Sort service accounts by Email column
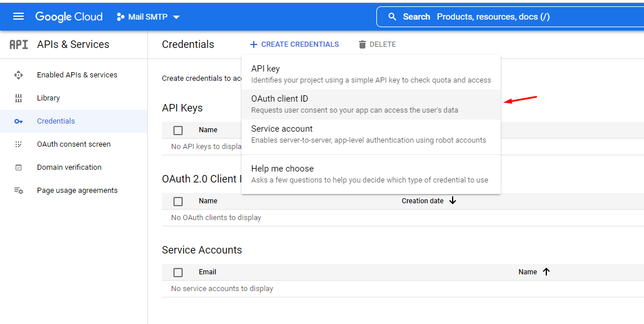The width and height of the screenshot is (644, 324). click(208, 271)
